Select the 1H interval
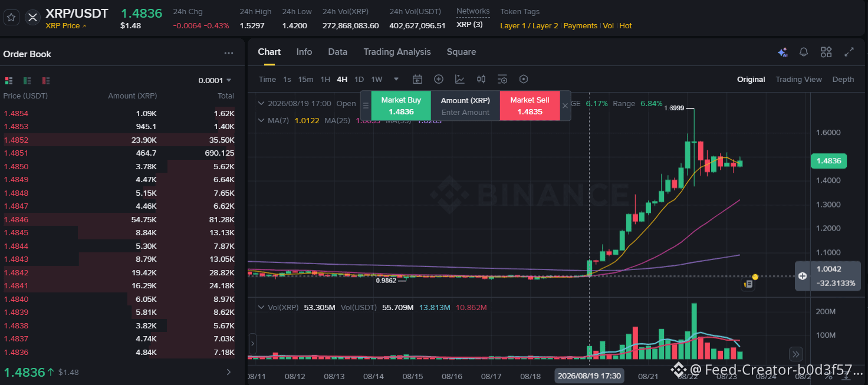 coord(325,79)
